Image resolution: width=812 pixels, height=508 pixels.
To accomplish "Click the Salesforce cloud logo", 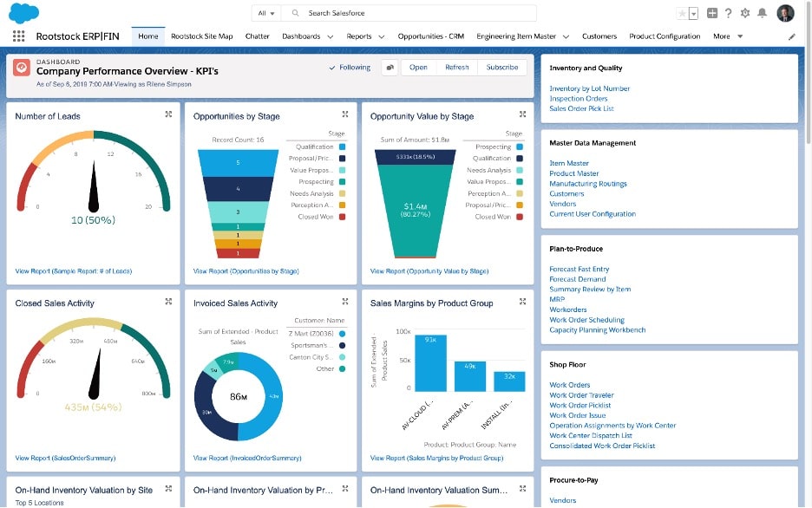I will tap(23, 13).
